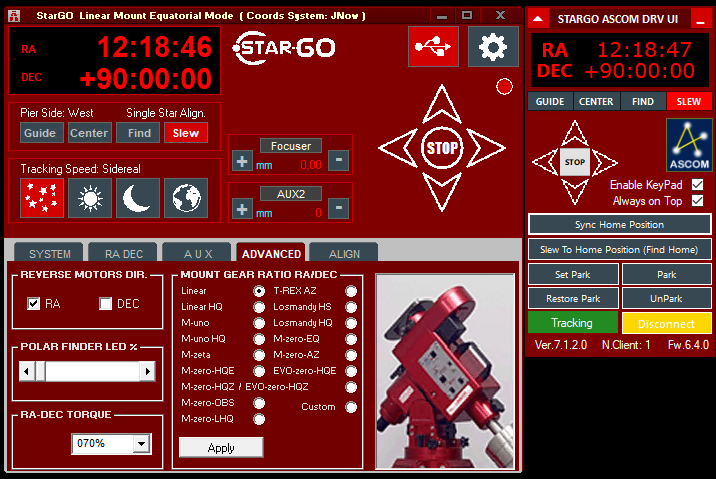Viewport: 716px width, 479px height.
Task: Select M-uno gear ratio radio
Action: [259, 323]
